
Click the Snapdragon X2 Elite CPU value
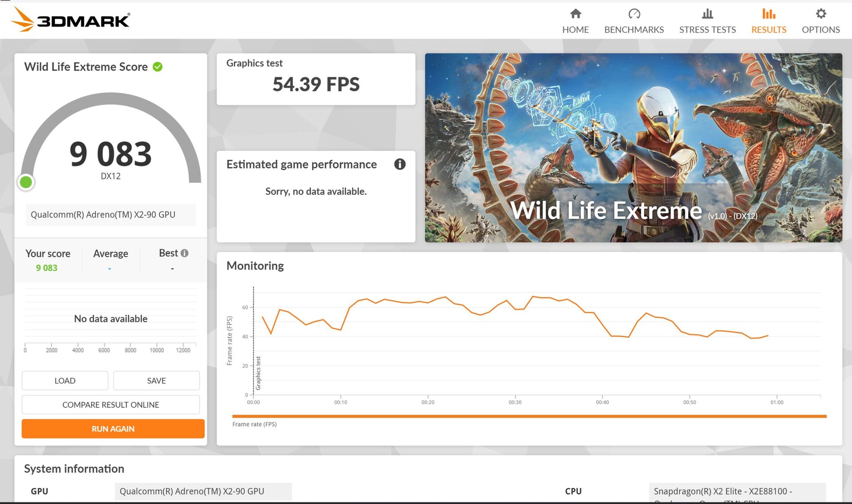tap(737, 492)
